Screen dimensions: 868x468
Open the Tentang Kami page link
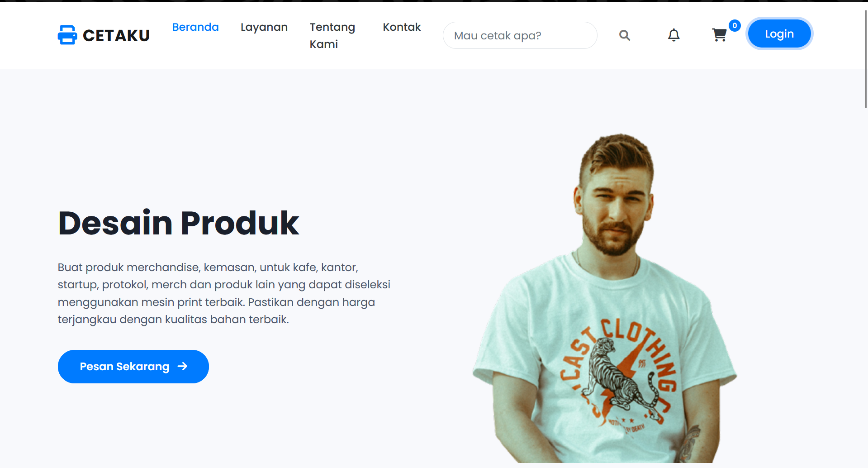coord(332,35)
